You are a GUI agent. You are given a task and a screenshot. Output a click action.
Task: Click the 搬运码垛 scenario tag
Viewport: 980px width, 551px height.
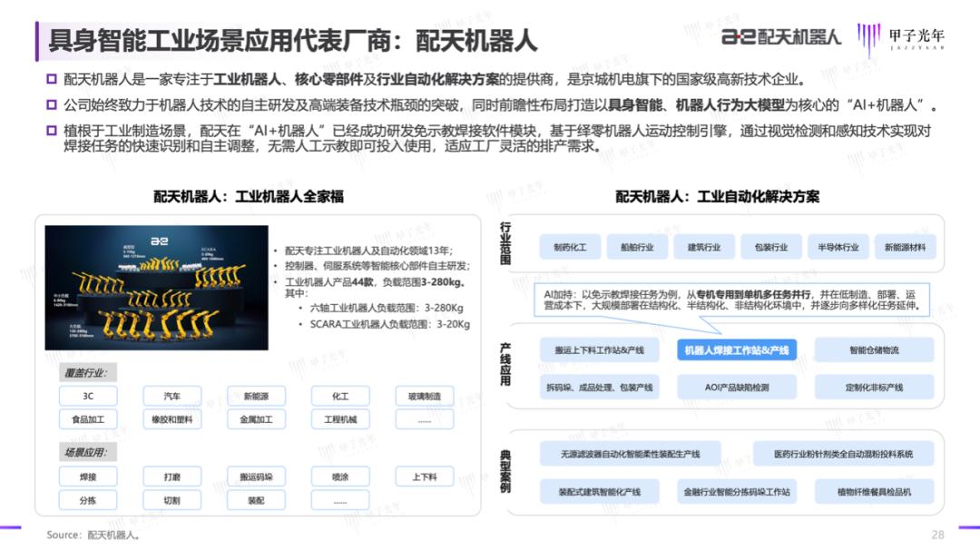(256, 477)
